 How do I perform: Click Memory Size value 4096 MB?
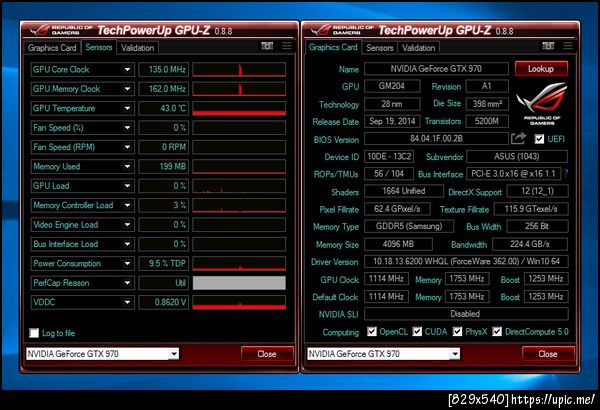point(398,244)
